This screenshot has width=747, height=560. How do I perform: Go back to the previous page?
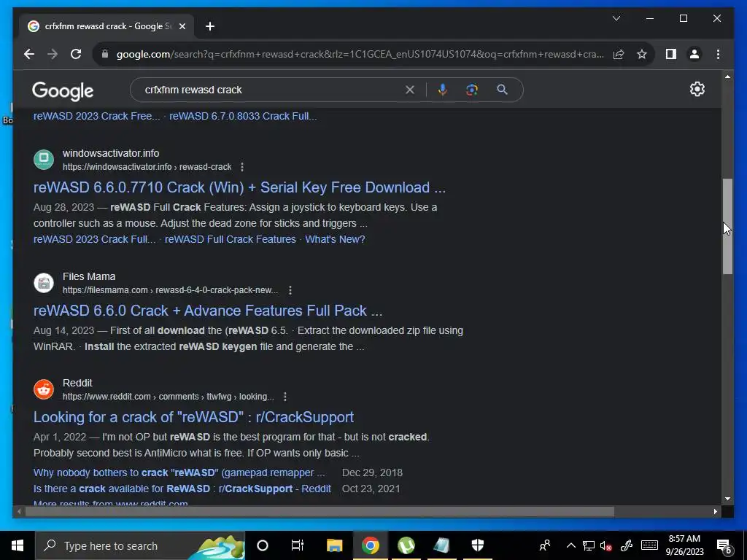tap(29, 54)
